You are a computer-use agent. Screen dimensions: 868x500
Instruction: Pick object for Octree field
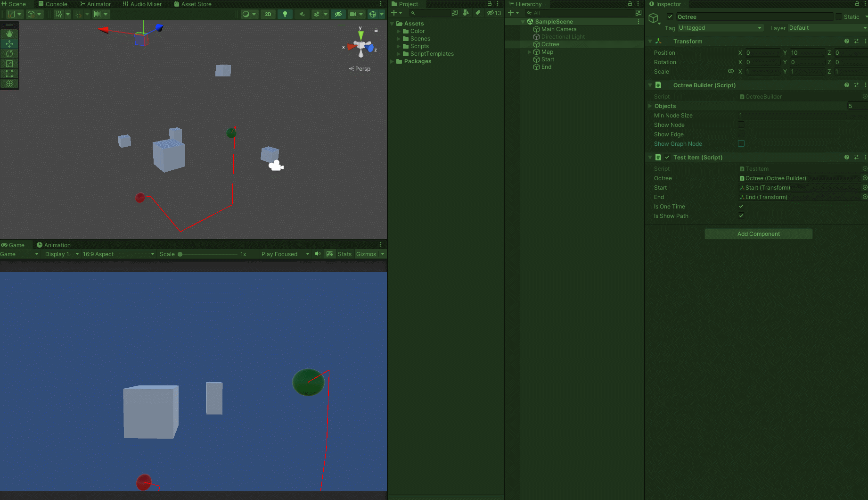pos(865,178)
